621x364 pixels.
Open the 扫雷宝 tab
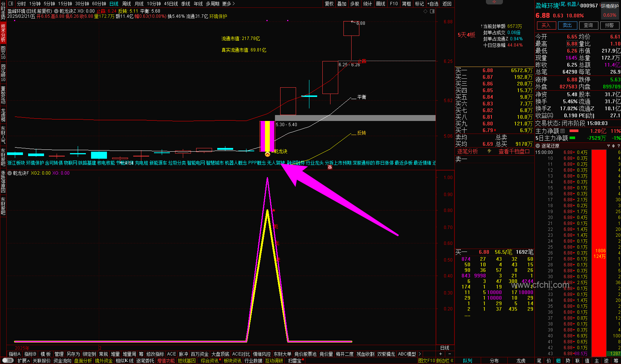tap(295, 361)
